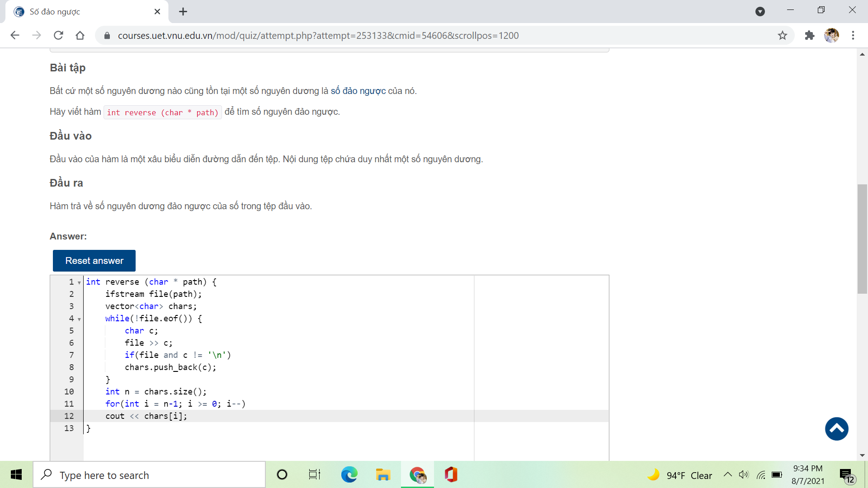This screenshot has height=488, width=868.
Task: Click the Reset answer button
Action: click(94, 261)
